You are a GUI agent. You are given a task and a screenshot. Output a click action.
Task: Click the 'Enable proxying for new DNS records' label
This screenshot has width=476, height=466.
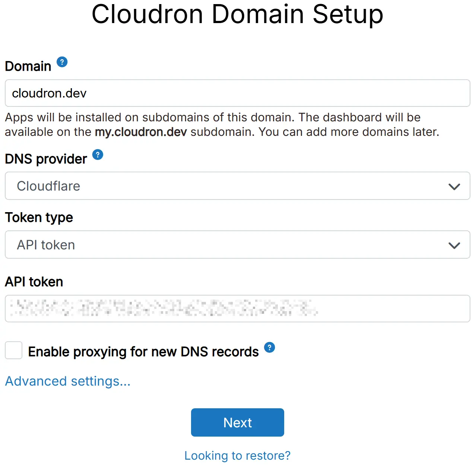point(143,352)
